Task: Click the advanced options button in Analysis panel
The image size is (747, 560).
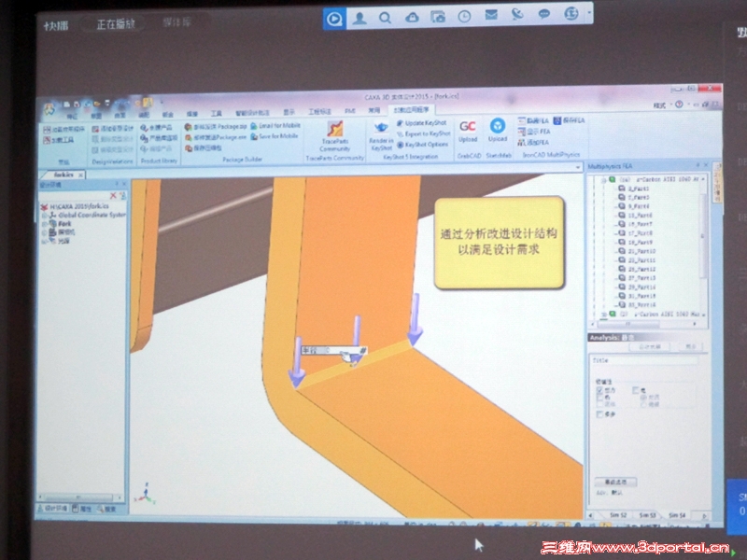Action: tap(615, 482)
